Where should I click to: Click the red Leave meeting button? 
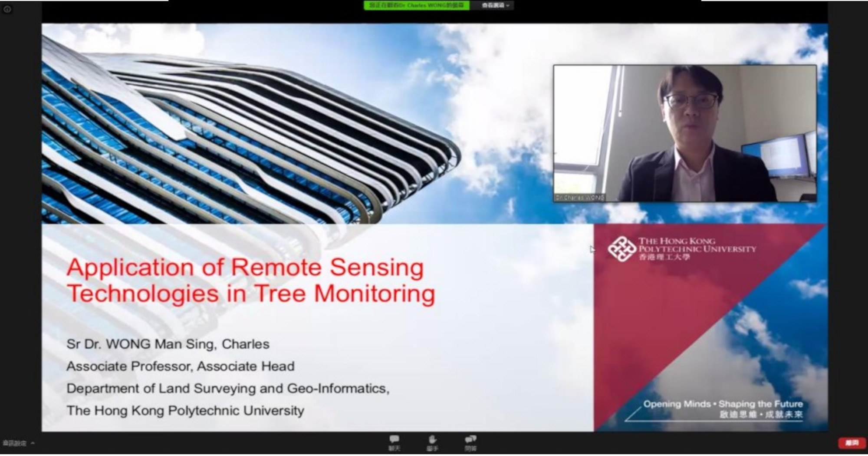[x=852, y=443]
